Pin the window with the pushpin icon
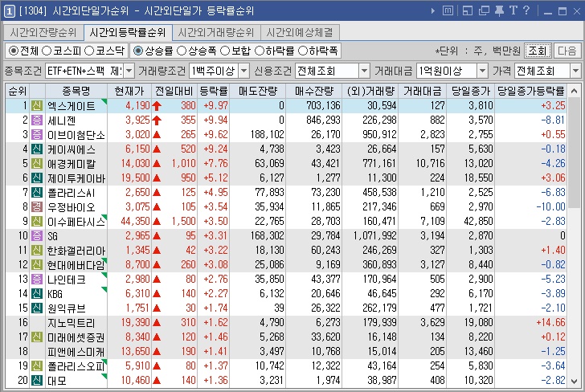Viewport: 585px width, 392px height. tap(499, 10)
